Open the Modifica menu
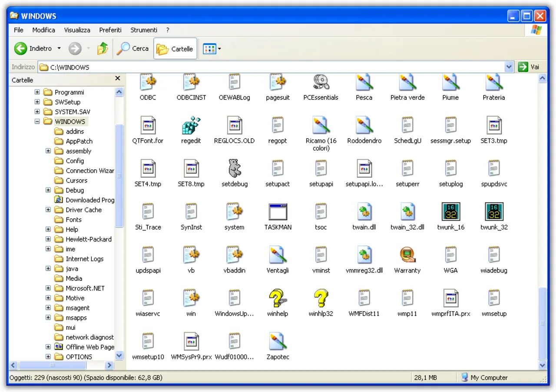The image size is (556, 392). point(43,30)
